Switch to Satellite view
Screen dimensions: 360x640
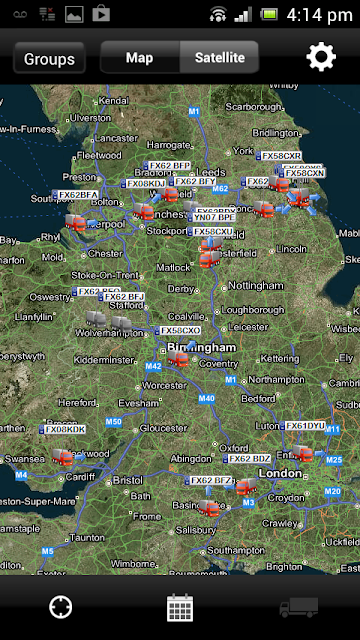point(220,57)
